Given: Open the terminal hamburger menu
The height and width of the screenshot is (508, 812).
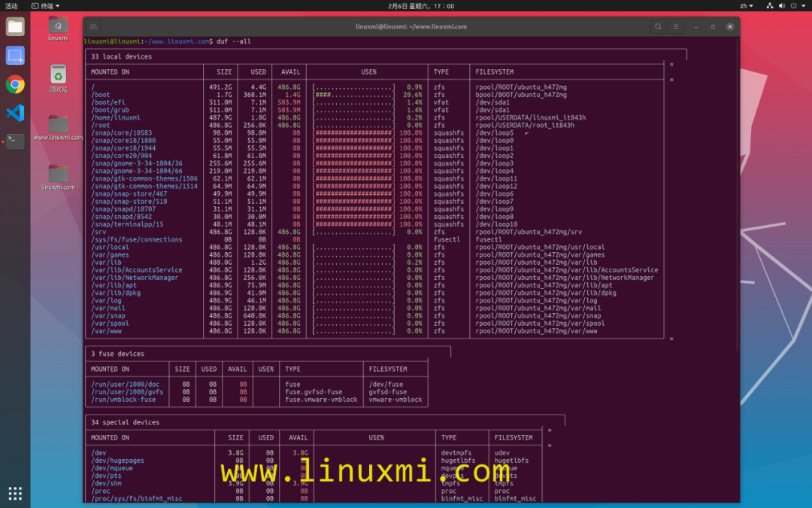Looking at the screenshot, I should [676, 26].
